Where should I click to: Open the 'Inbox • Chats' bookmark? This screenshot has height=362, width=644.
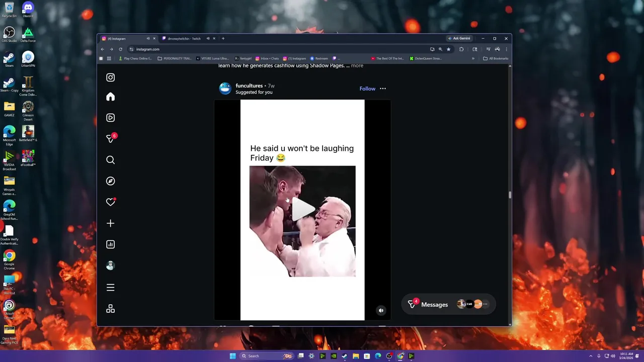pos(267,58)
